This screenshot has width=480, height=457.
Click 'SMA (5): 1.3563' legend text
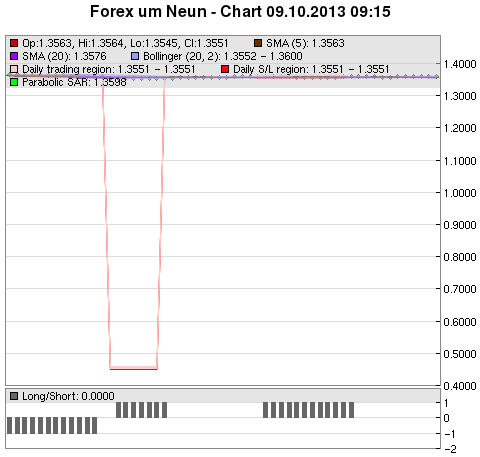(x=305, y=43)
